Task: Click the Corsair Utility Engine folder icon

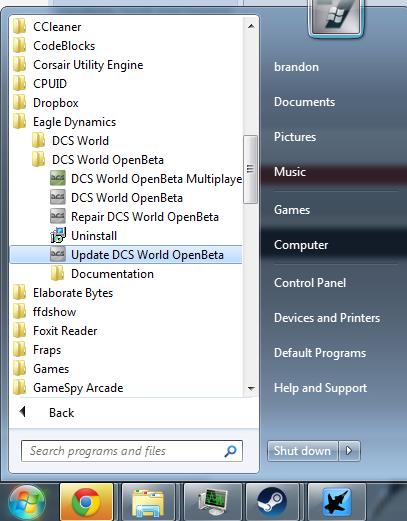Action: 19,65
